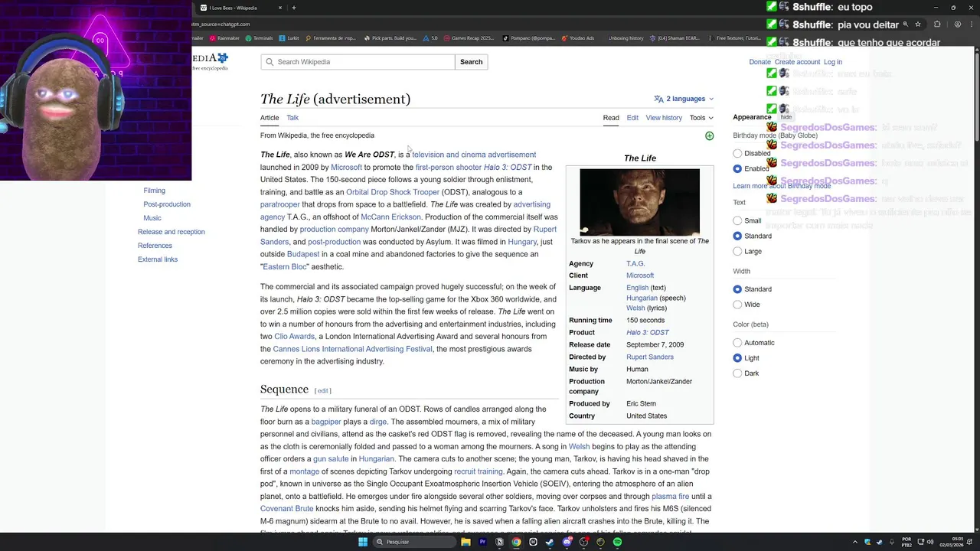Screen dimensions: 980x551
Task: Open Chrome extensions puzzle icon
Action: (x=937, y=24)
